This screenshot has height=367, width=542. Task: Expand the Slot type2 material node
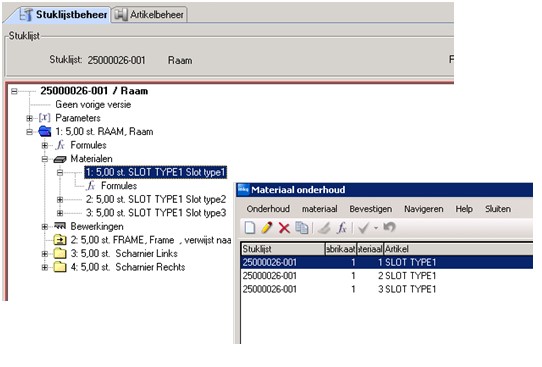coord(60,199)
